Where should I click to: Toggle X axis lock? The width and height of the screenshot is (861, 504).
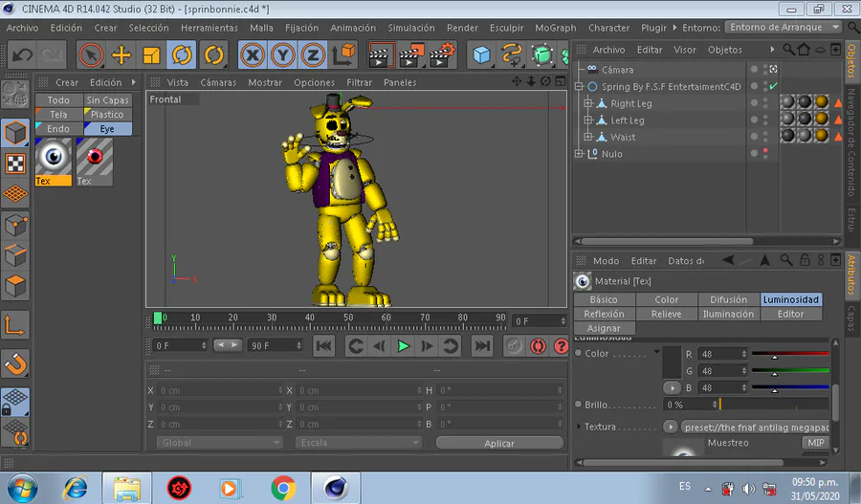click(x=253, y=55)
